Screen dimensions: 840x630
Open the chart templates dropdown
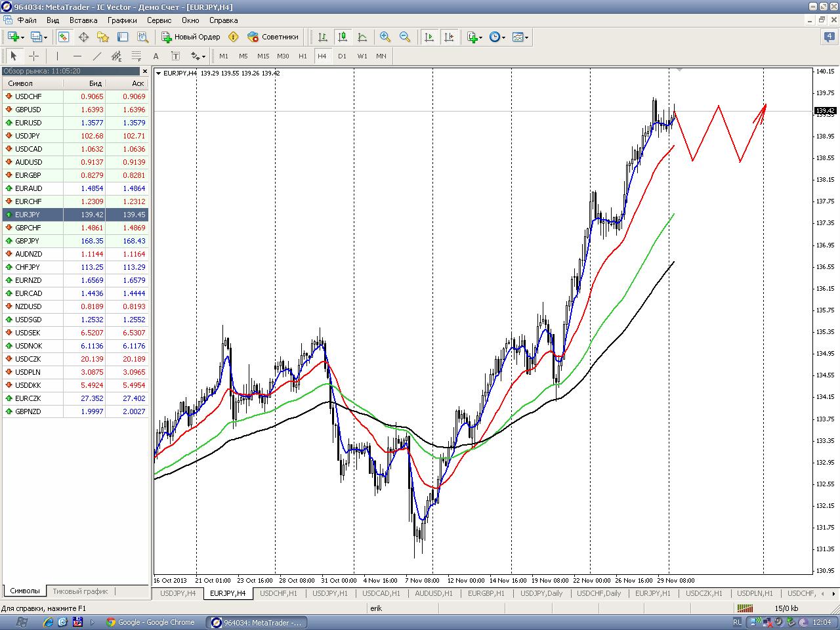click(520, 37)
